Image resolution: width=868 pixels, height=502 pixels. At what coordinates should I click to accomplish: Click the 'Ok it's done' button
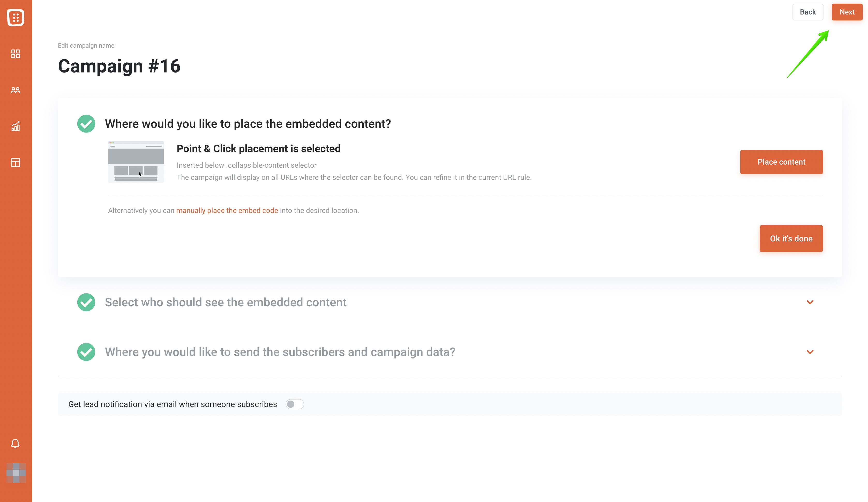pos(791,238)
